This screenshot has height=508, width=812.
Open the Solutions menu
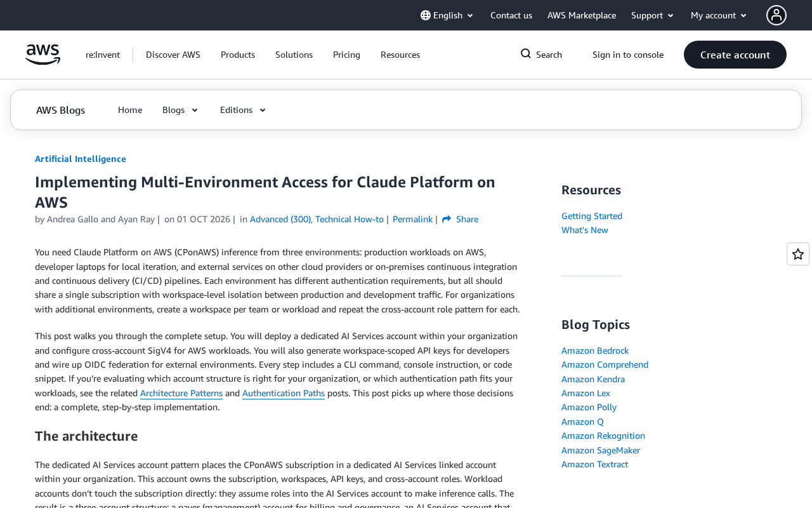[x=294, y=55]
